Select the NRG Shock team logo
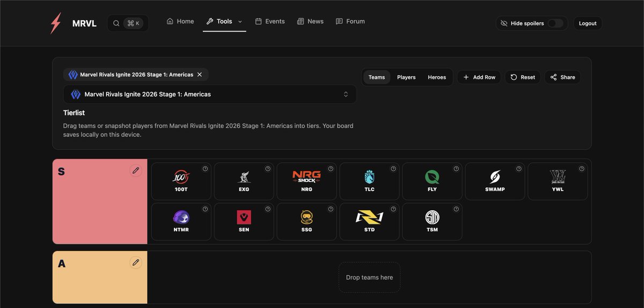Image resolution: width=644 pixels, height=308 pixels. (306, 177)
